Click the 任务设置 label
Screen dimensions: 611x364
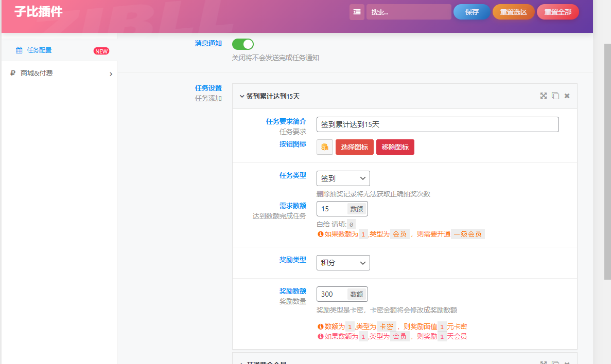tap(208, 88)
